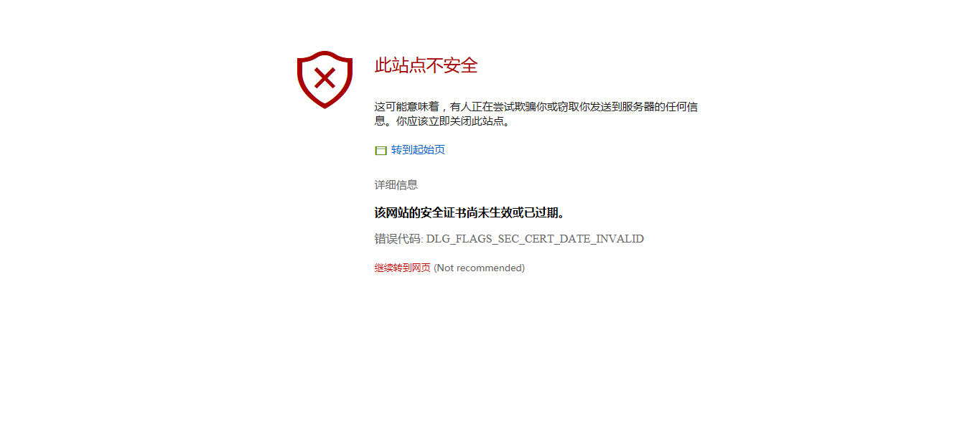Select the 继续转到网页 link

pos(402,268)
